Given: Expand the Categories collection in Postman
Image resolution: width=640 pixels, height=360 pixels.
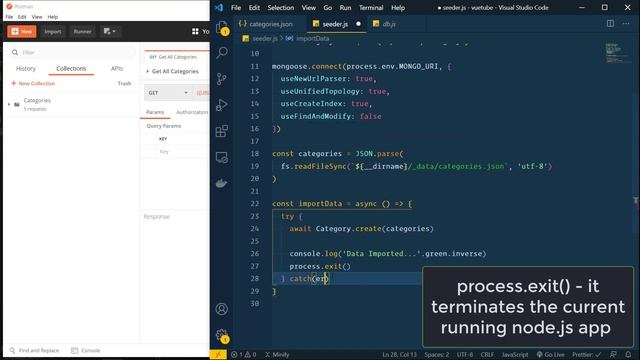Looking at the screenshot, I should tap(9, 104).
